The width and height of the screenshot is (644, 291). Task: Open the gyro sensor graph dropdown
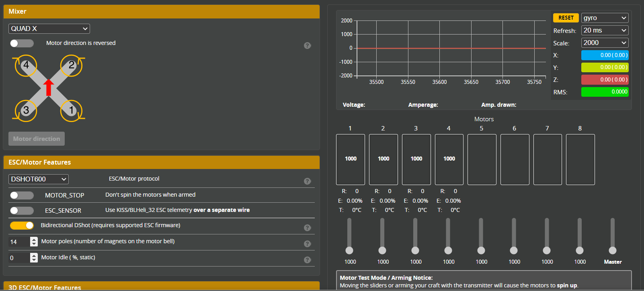click(x=605, y=18)
